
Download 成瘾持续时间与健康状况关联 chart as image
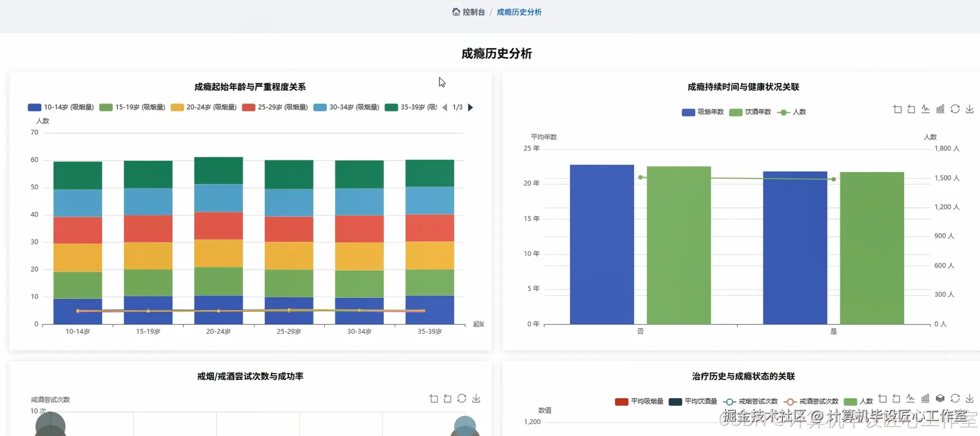tap(970, 109)
